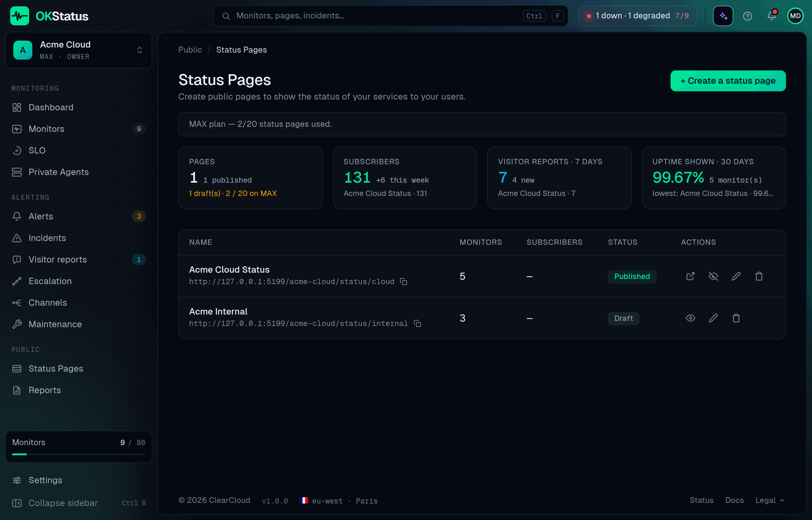Image resolution: width=812 pixels, height=520 pixels.
Task: Copy the Acme Cloud Status URL
Action: tap(403, 282)
